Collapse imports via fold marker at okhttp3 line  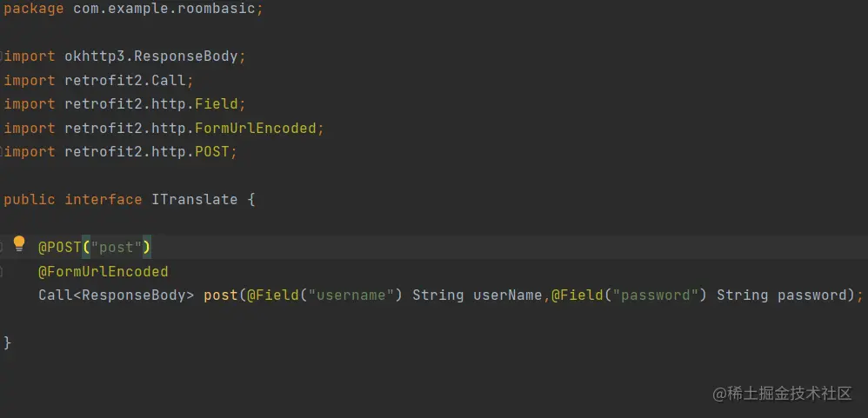click(3, 56)
